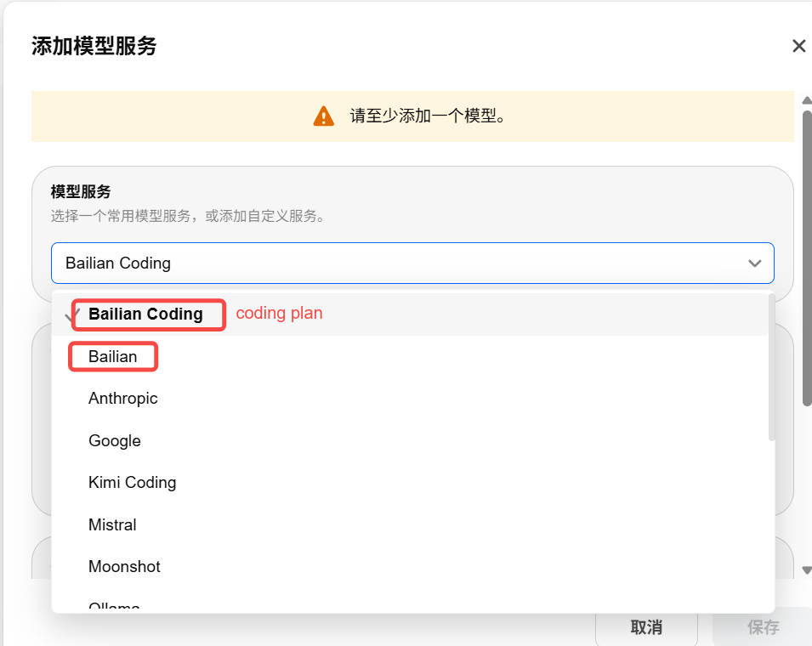
Task: Choose Moonshot from the service list
Action: point(124,567)
